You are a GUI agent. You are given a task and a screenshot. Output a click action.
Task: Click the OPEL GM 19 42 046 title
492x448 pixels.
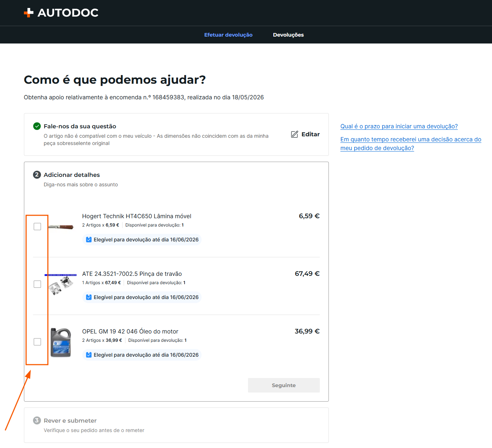tap(130, 331)
